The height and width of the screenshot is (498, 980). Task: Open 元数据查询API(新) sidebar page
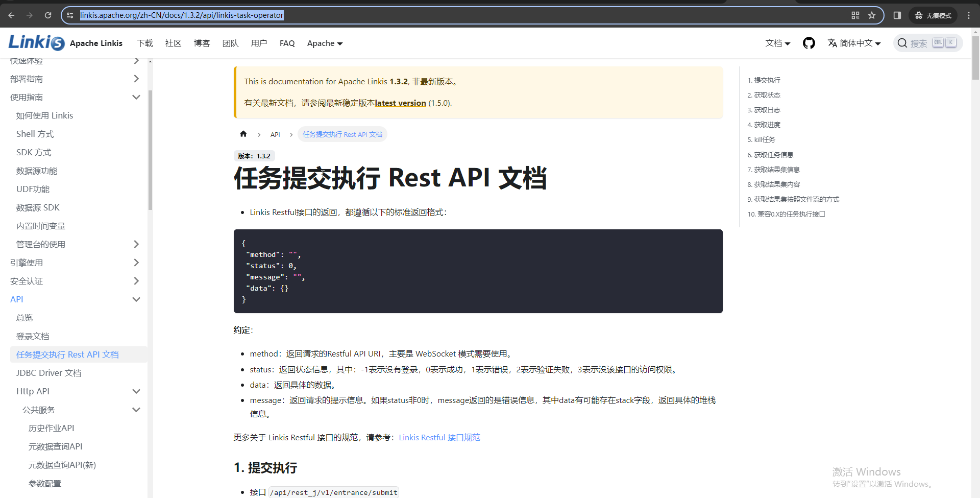click(62, 465)
